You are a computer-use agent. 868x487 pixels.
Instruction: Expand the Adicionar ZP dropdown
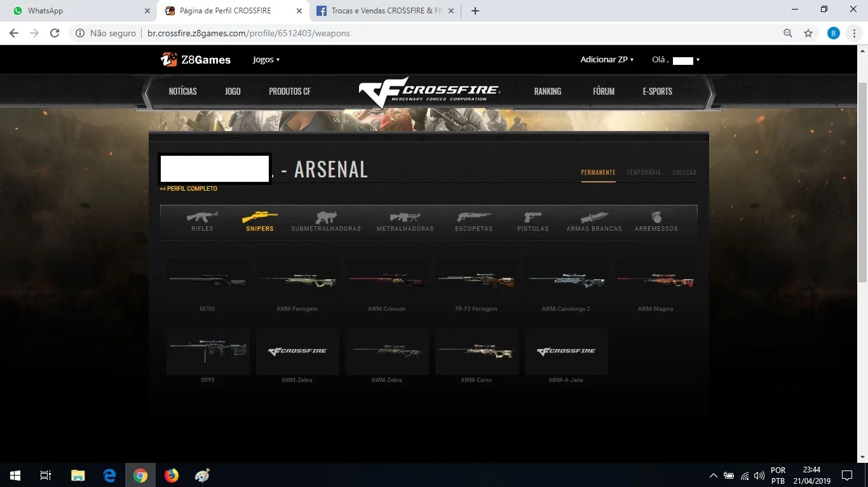click(x=607, y=60)
